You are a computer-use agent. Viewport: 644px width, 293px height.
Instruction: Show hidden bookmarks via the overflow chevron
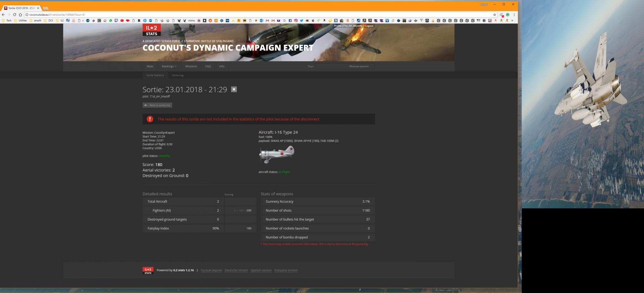(x=512, y=20)
